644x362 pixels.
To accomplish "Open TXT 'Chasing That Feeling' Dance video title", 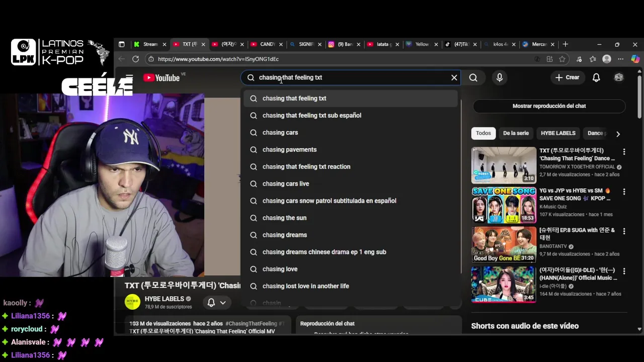I will tap(577, 154).
